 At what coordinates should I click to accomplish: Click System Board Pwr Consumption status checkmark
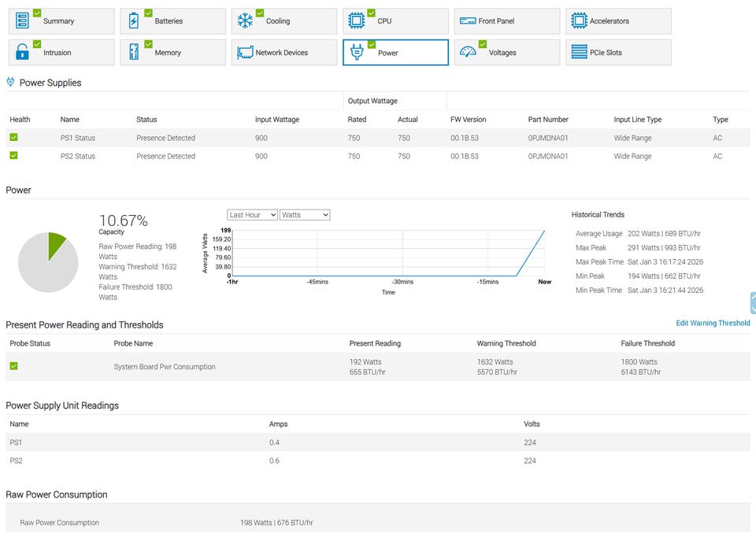13,366
